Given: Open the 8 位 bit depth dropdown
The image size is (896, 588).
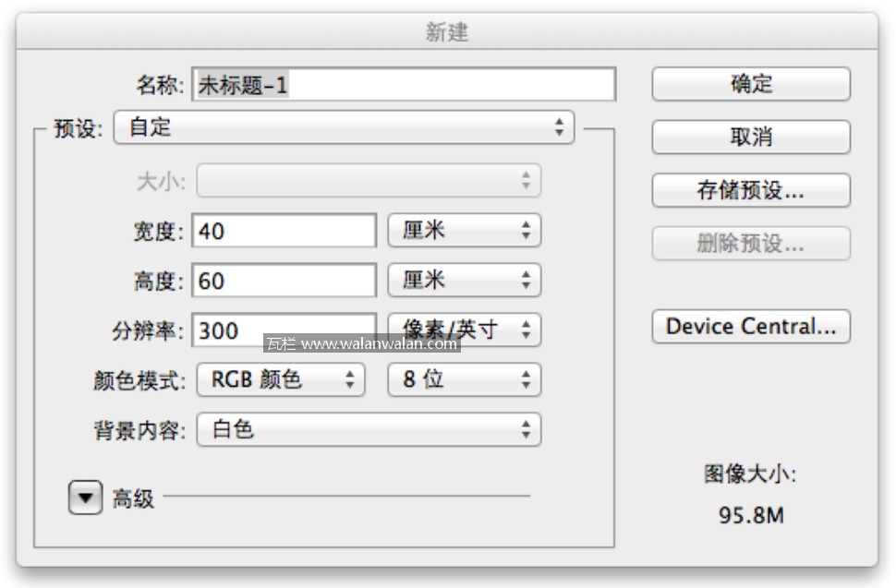Looking at the screenshot, I should pyautogui.click(x=464, y=379).
